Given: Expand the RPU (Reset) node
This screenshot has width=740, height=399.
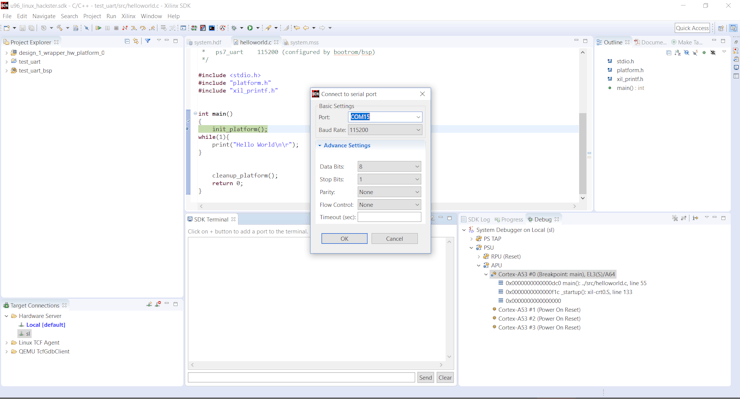Looking at the screenshot, I should pyautogui.click(x=479, y=256).
